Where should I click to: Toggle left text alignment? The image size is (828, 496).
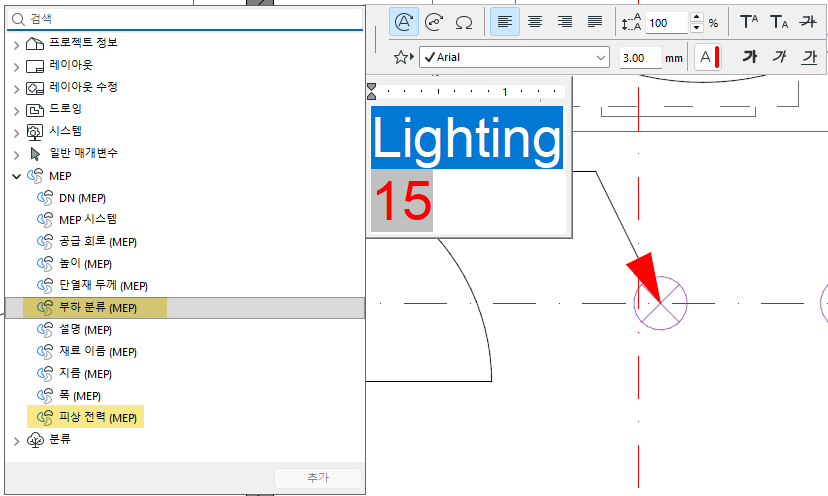(x=505, y=22)
